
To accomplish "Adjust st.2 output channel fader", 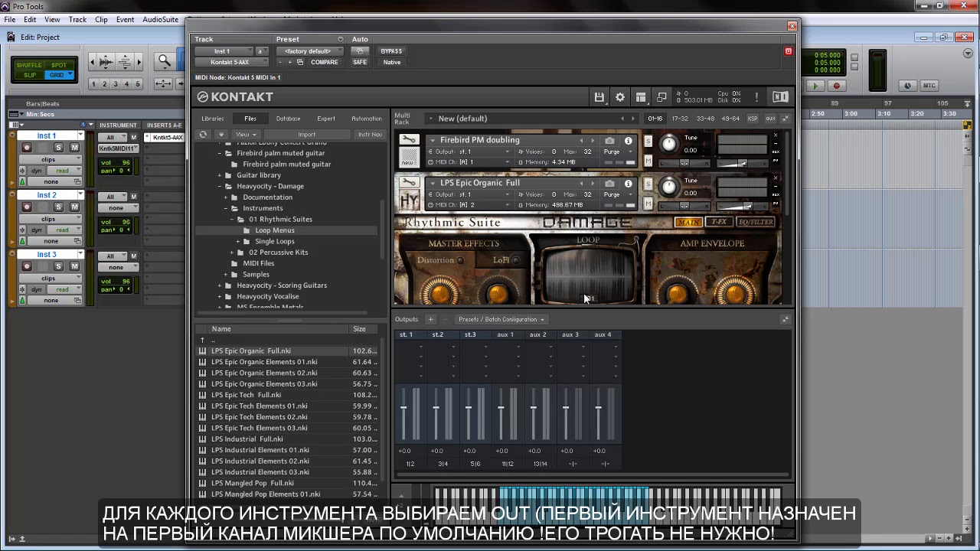I will tap(436, 409).
